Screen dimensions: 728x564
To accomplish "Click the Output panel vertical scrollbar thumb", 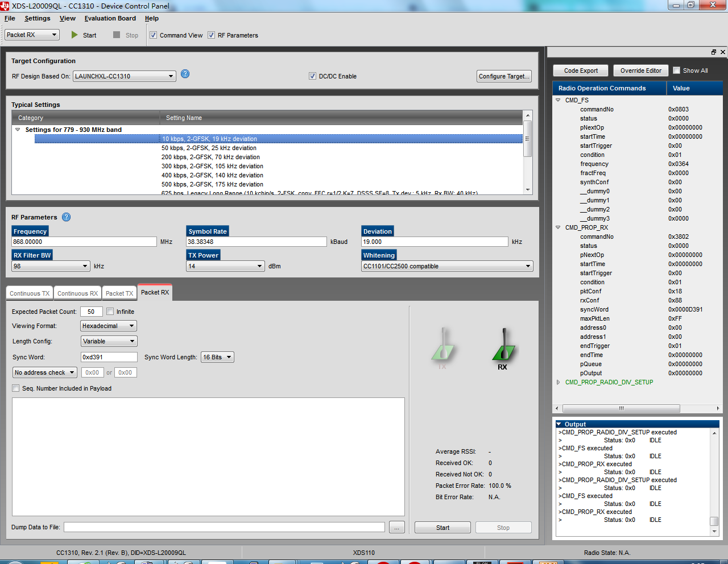I will (714, 521).
